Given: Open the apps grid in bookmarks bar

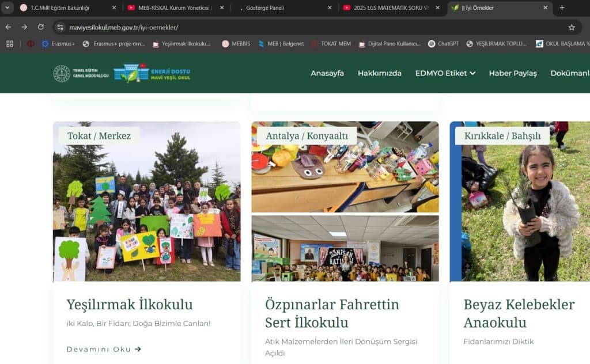Looking at the screenshot, I should click(x=9, y=44).
